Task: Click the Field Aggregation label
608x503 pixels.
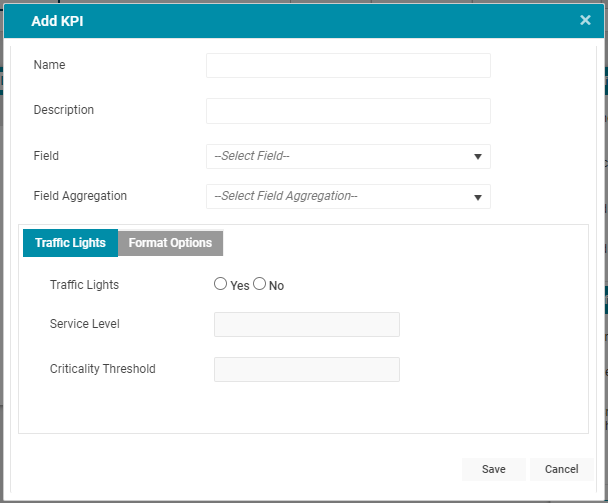Action: [80, 196]
